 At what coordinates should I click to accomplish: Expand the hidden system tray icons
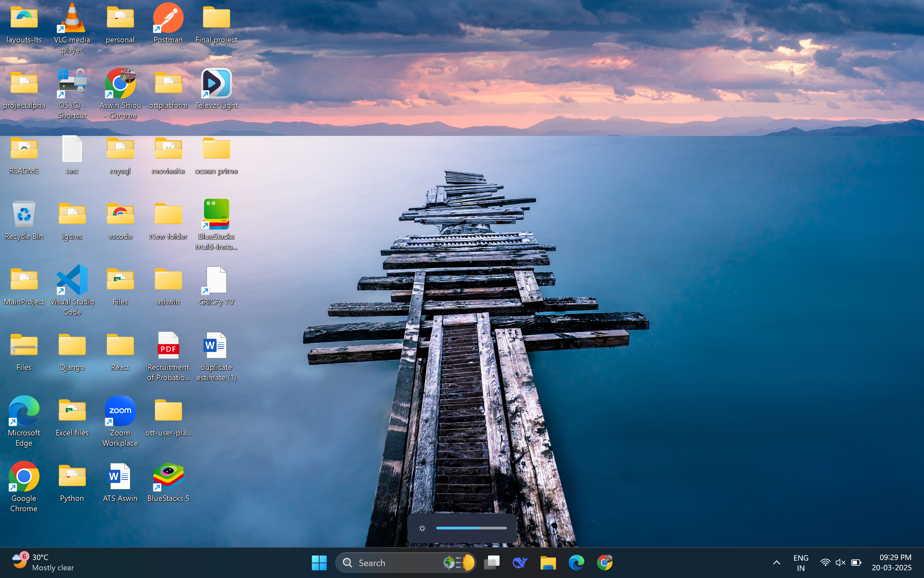tap(777, 563)
